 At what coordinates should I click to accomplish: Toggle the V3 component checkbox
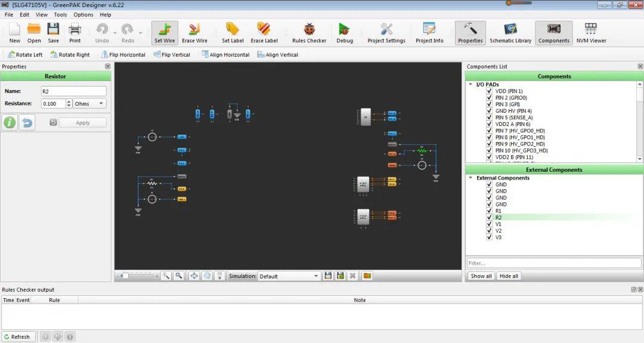489,237
